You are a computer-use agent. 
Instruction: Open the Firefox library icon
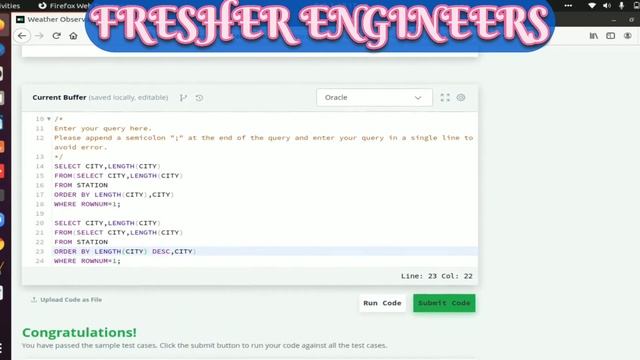point(593,36)
